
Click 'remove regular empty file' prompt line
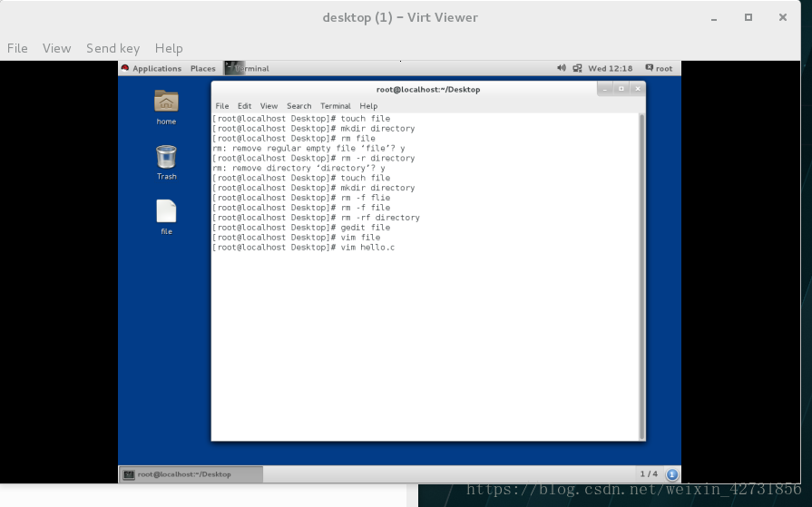tap(308, 148)
